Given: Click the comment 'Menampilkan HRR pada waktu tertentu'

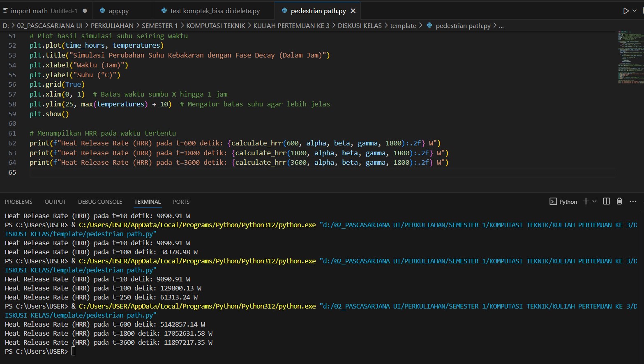Looking at the screenshot, I should [x=103, y=134].
